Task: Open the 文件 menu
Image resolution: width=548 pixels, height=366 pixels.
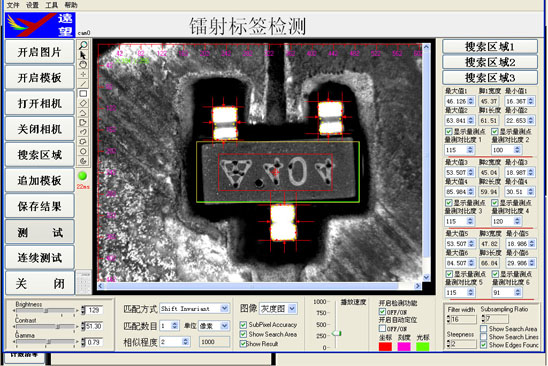Action: pyautogui.click(x=13, y=5)
